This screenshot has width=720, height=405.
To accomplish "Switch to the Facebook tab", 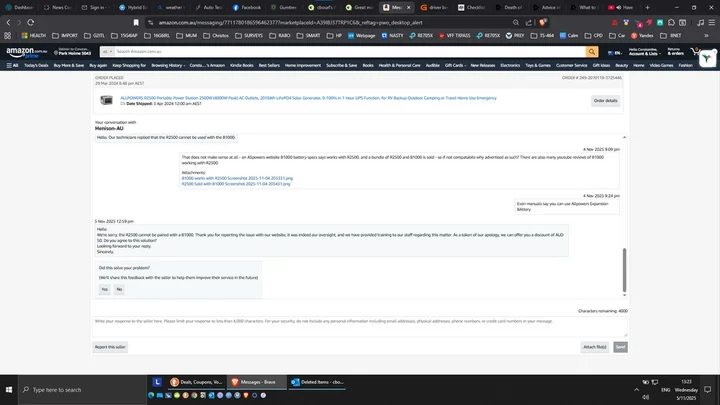I will (247, 7).
